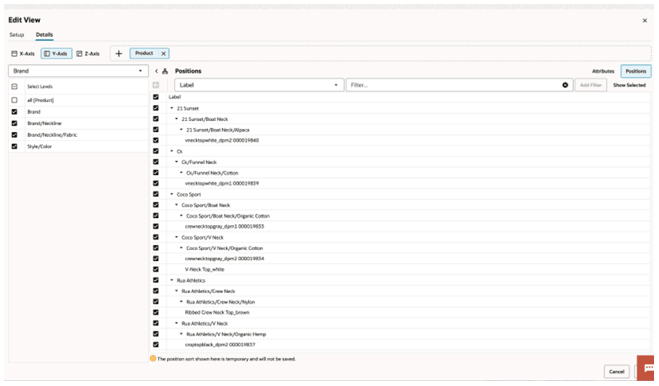
Task: Click the plus icon to add a dimension
Action: coord(119,53)
